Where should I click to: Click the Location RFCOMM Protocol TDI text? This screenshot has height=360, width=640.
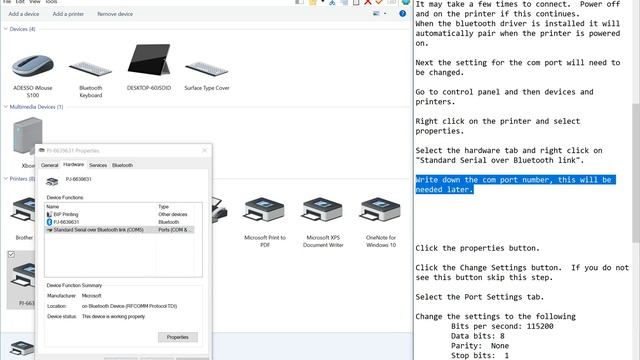129,306
